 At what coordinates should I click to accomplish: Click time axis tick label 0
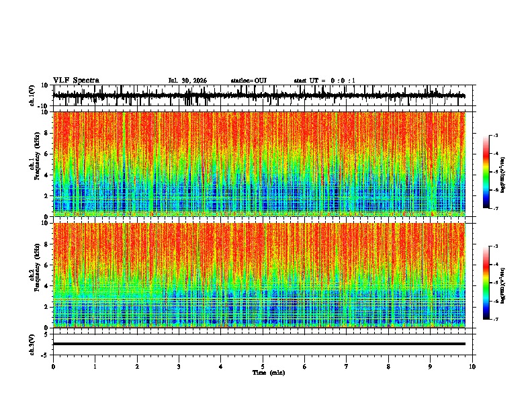(x=53, y=366)
